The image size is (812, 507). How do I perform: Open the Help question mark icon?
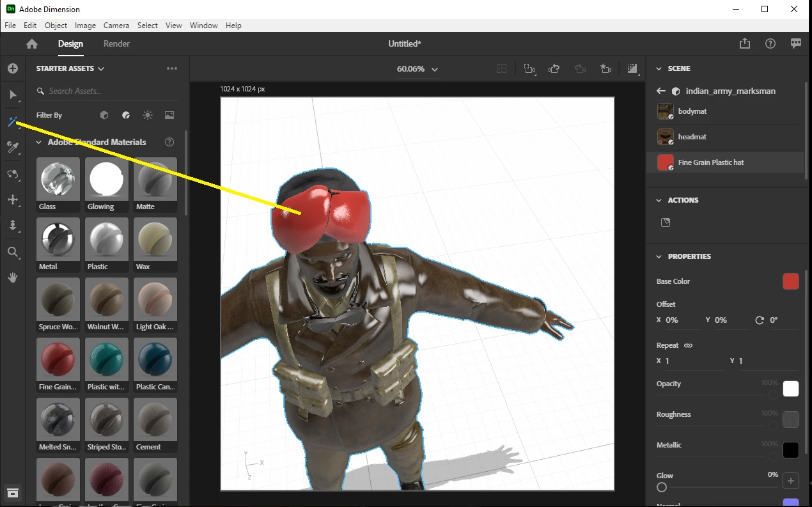(x=770, y=43)
